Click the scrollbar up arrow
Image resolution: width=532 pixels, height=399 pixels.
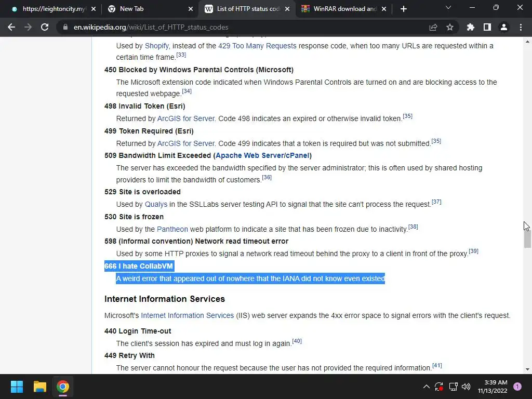coord(527,42)
